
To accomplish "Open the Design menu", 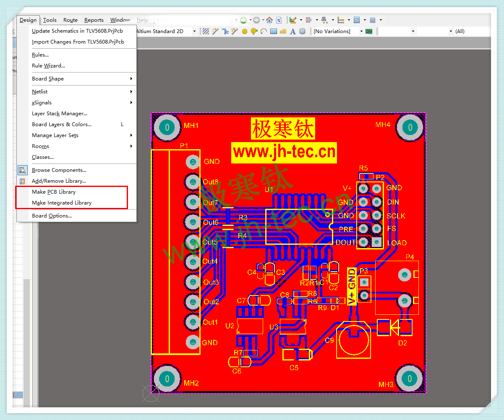I will (x=28, y=20).
